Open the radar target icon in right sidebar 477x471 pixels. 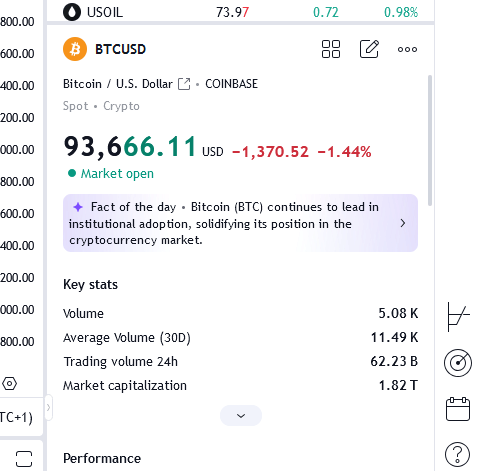458,363
